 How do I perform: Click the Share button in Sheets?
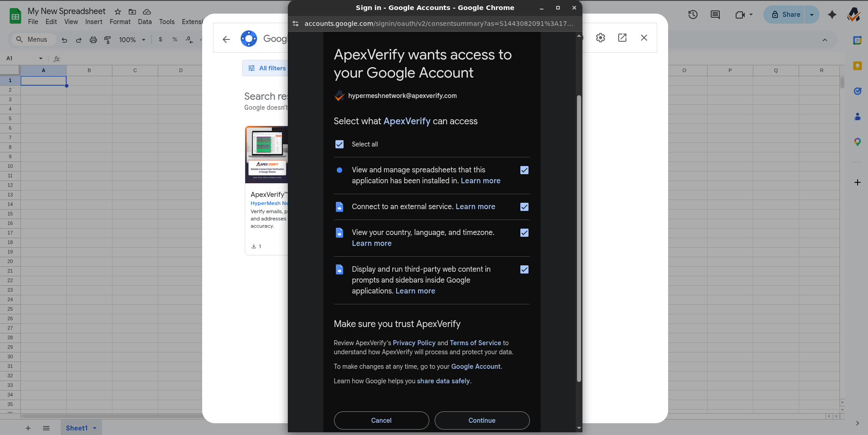click(786, 15)
